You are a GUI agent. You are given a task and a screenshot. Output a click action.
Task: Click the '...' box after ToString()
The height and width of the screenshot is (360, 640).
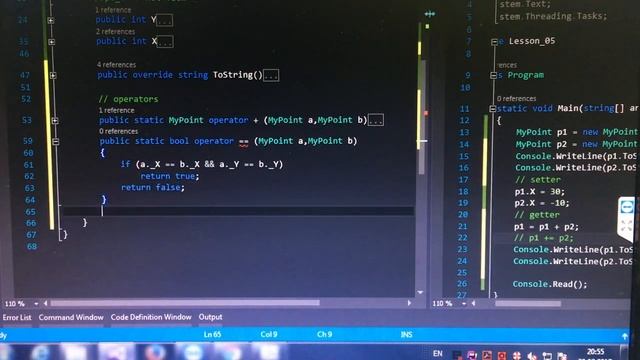271,76
